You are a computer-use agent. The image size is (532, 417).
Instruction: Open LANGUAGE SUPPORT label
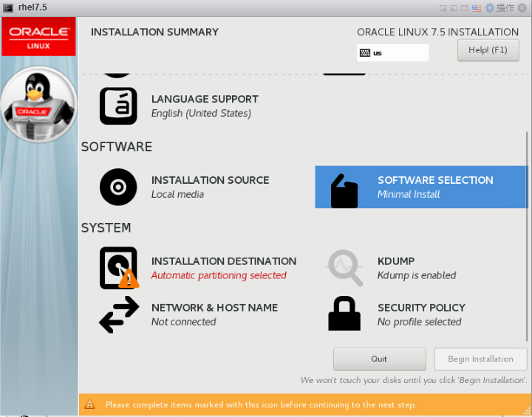pyautogui.click(x=205, y=99)
